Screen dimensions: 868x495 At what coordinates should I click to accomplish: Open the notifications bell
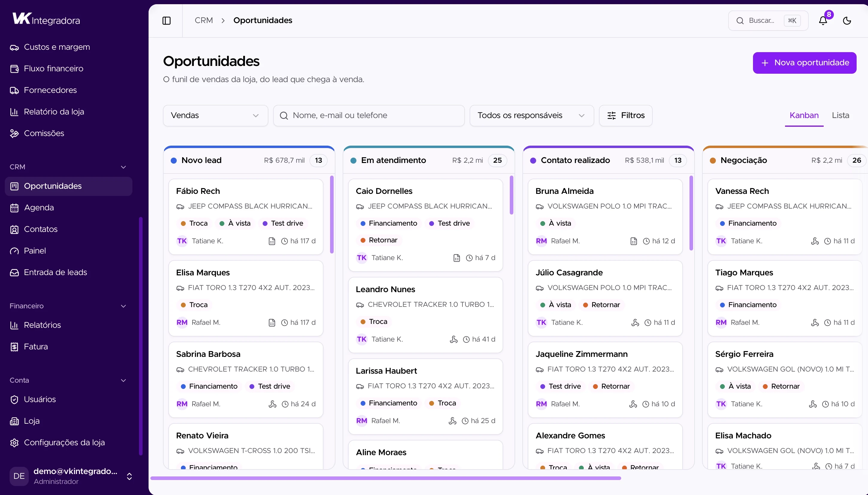823,21
